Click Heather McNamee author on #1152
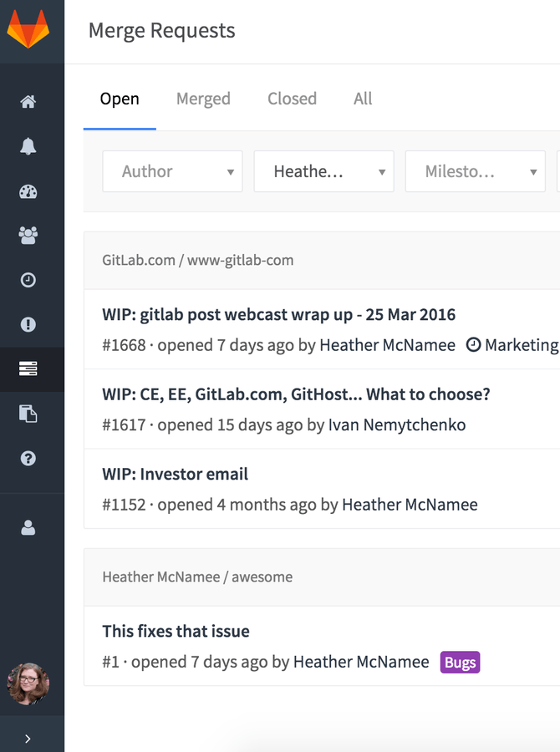Image resolution: width=560 pixels, height=752 pixels. [x=410, y=505]
